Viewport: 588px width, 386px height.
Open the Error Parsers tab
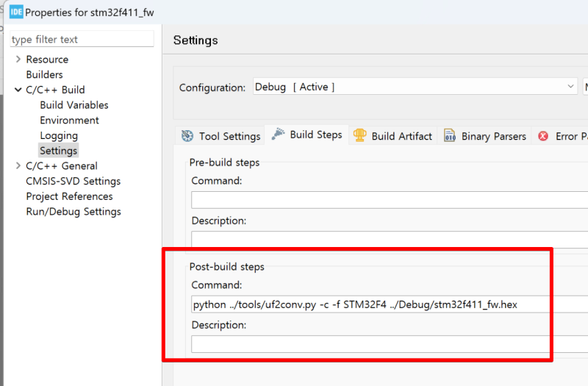pyautogui.click(x=561, y=136)
